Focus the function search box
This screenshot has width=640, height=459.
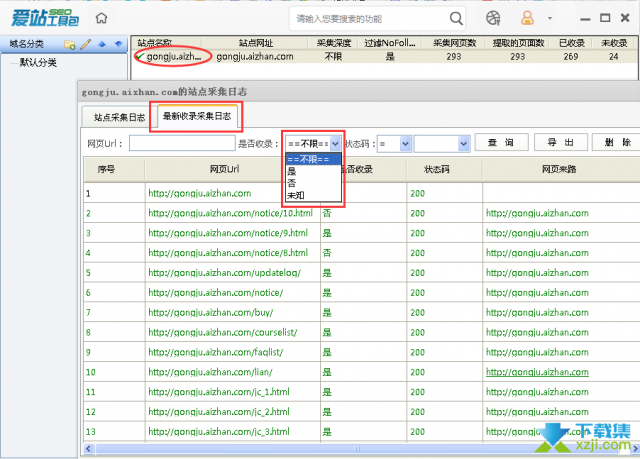[369, 19]
